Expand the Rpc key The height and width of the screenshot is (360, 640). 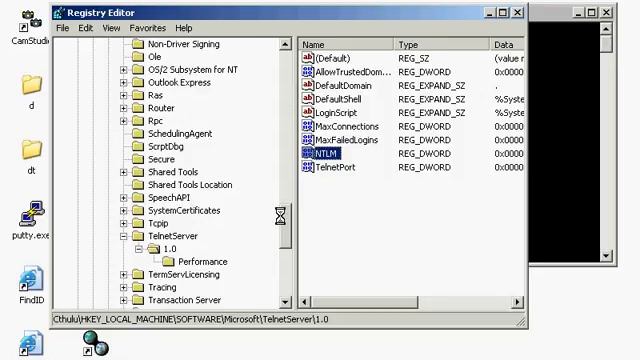[123, 121]
